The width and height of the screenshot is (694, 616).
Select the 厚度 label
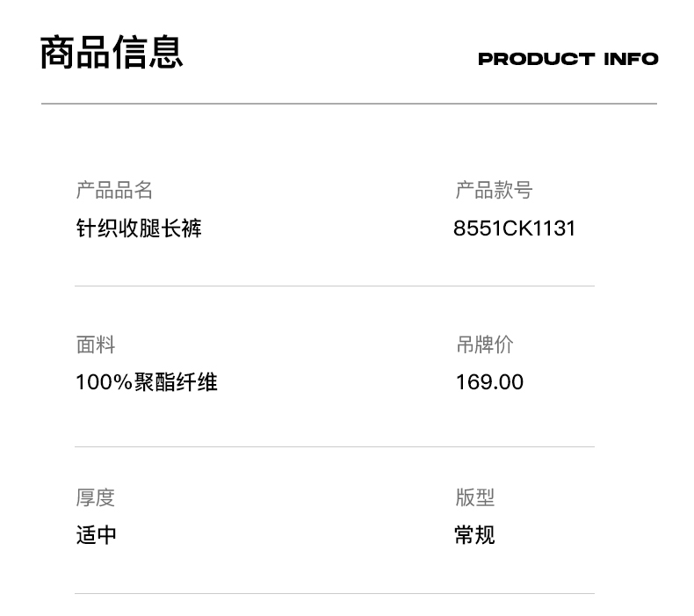point(95,497)
